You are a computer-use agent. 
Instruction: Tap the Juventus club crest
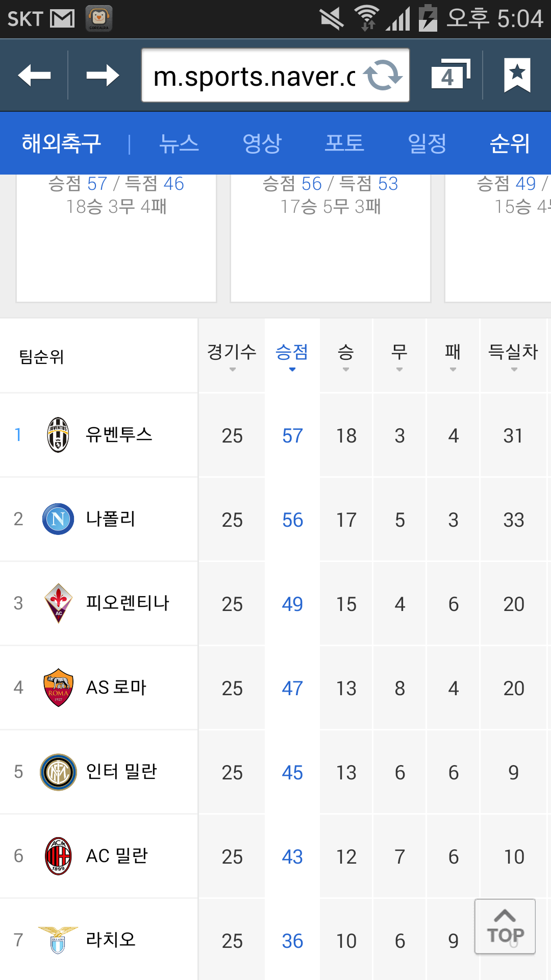58,435
